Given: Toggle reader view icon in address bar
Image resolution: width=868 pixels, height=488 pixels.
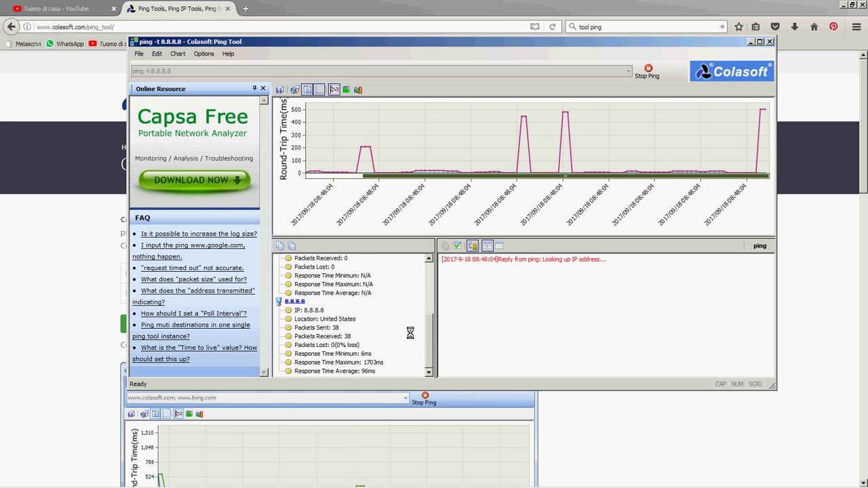Looking at the screenshot, I should [x=535, y=26].
